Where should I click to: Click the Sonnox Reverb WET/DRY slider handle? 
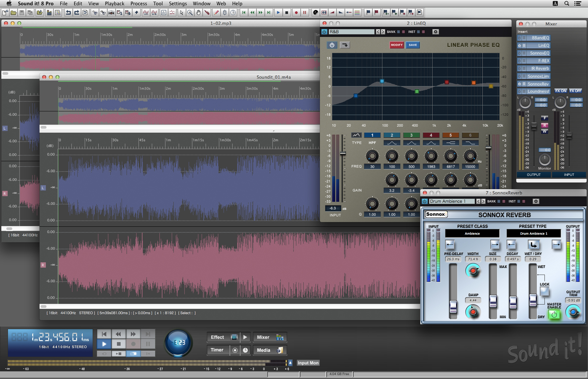tap(533, 300)
